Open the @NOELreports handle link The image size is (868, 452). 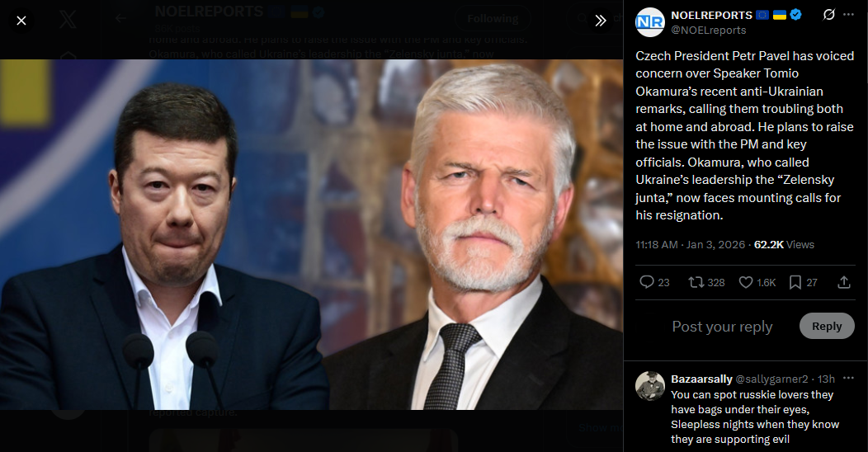click(709, 31)
